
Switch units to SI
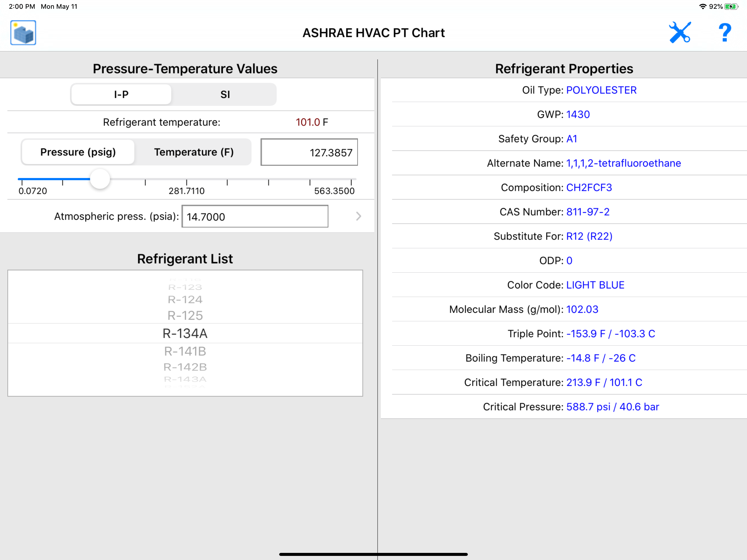click(225, 95)
